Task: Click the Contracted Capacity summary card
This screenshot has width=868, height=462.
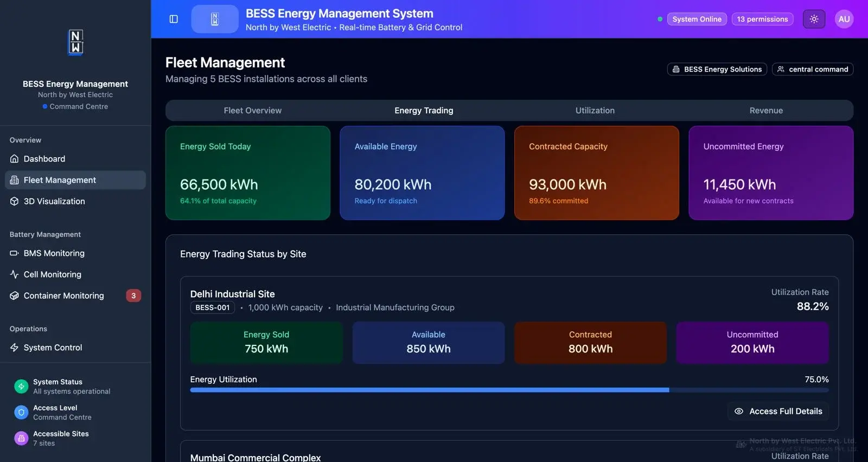Action: coord(597,173)
